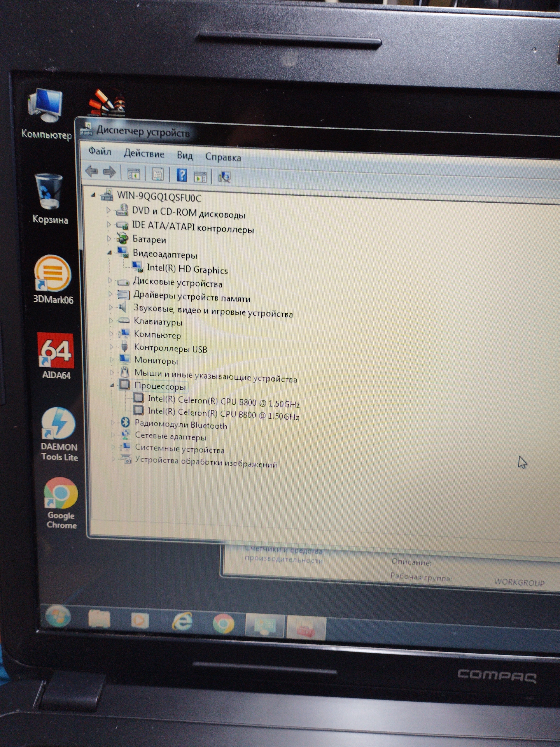Viewport: 560px width, 747px height.
Task: Click the Процессоры category chip icon
Action: 124,385
